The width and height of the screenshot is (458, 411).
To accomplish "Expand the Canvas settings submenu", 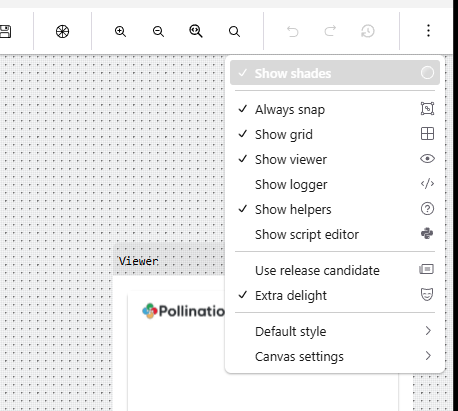I will click(335, 356).
